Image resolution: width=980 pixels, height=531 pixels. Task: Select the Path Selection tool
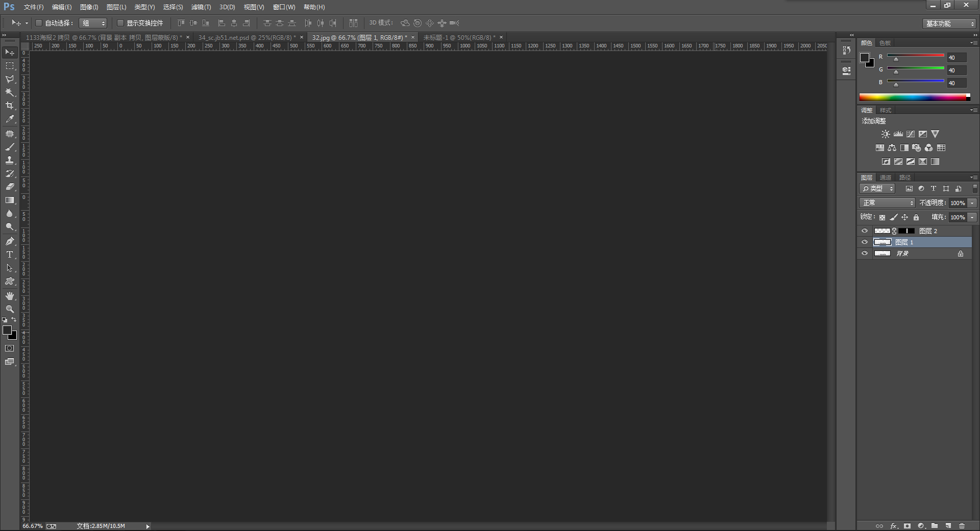coord(10,268)
